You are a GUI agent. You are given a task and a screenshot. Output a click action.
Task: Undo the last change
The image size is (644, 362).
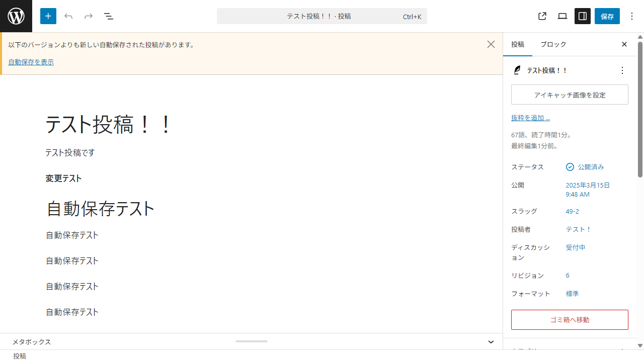(x=68, y=16)
